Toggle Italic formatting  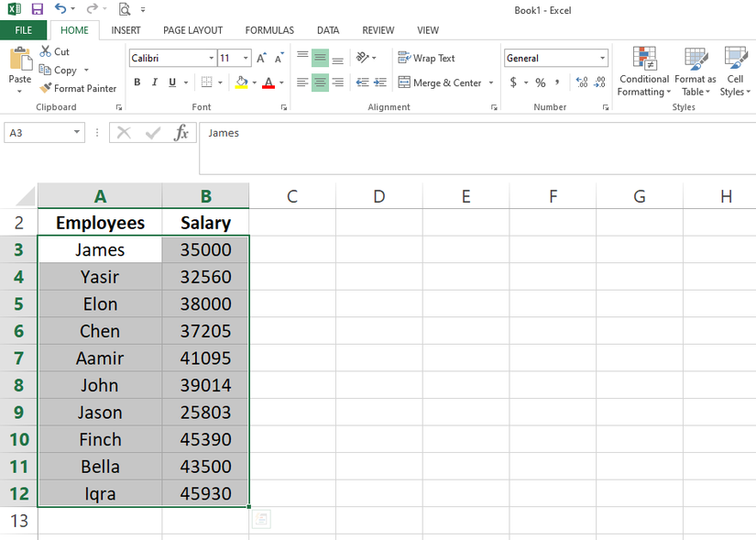tap(155, 83)
